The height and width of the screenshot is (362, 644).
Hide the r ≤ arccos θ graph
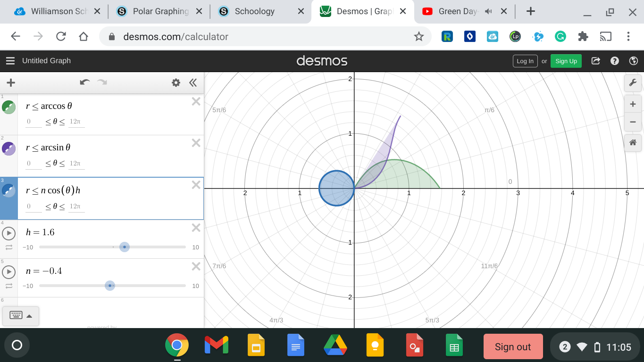coord(9,107)
